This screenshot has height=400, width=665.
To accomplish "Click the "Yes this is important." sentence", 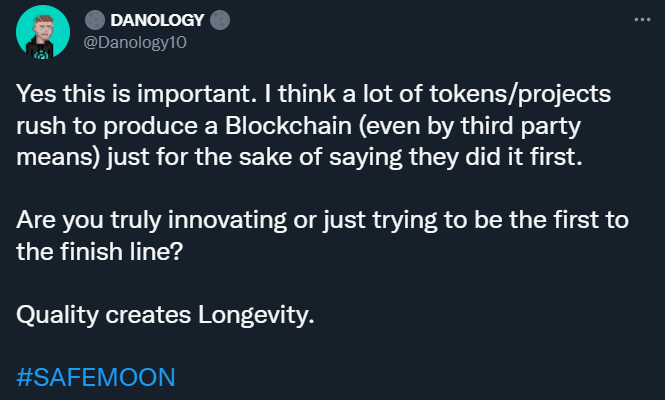I will pos(137,93).
